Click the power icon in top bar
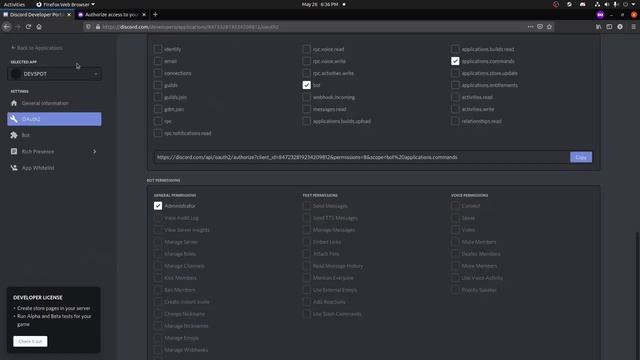640x360 pixels. (625, 4)
